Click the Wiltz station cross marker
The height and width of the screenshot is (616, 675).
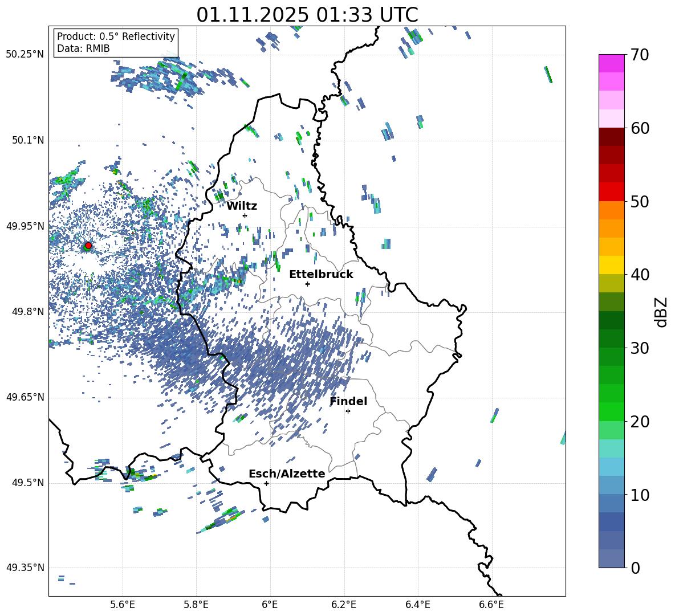(245, 215)
